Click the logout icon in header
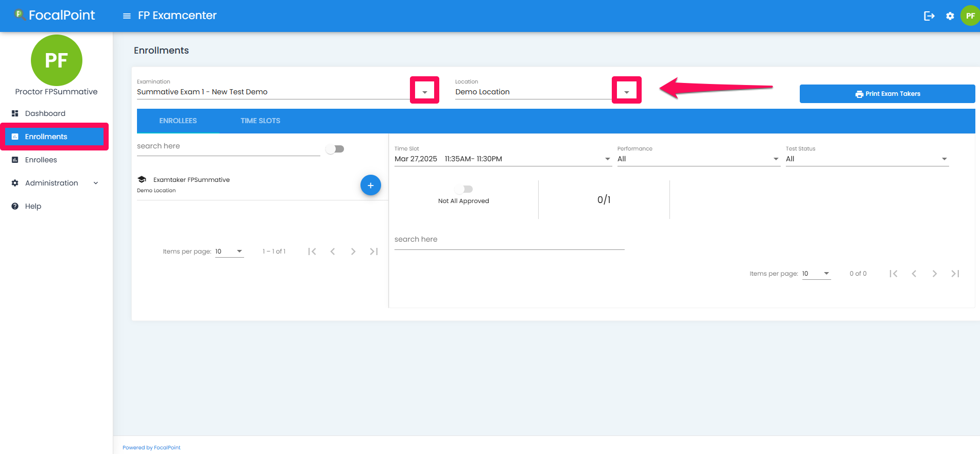The height and width of the screenshot is (454, 980). 929,16
